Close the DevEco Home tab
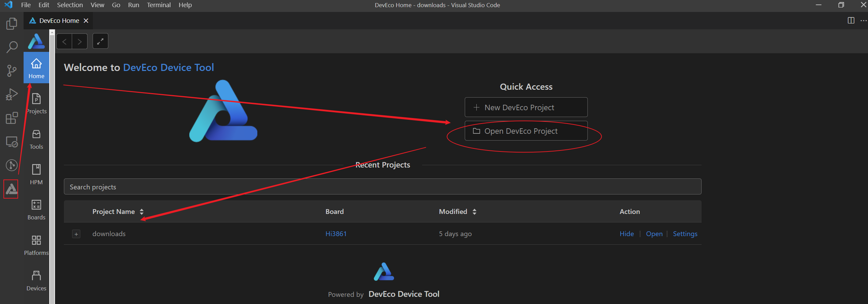 86,20
